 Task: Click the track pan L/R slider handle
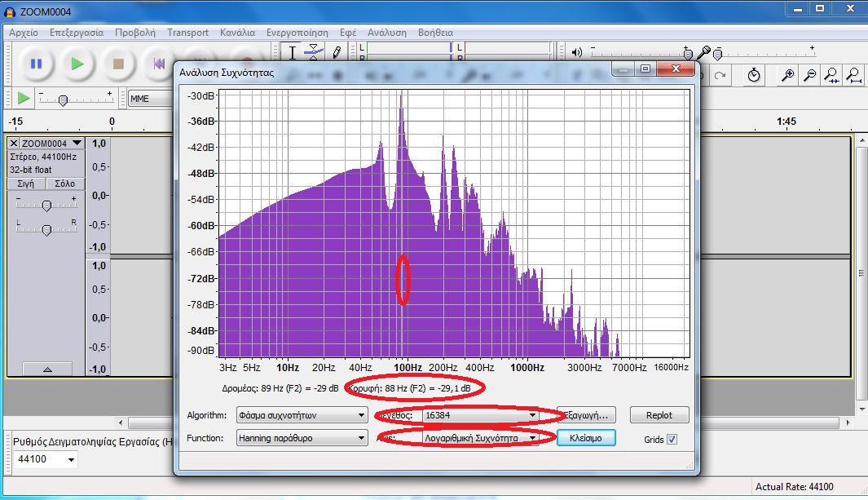(46, 230)
